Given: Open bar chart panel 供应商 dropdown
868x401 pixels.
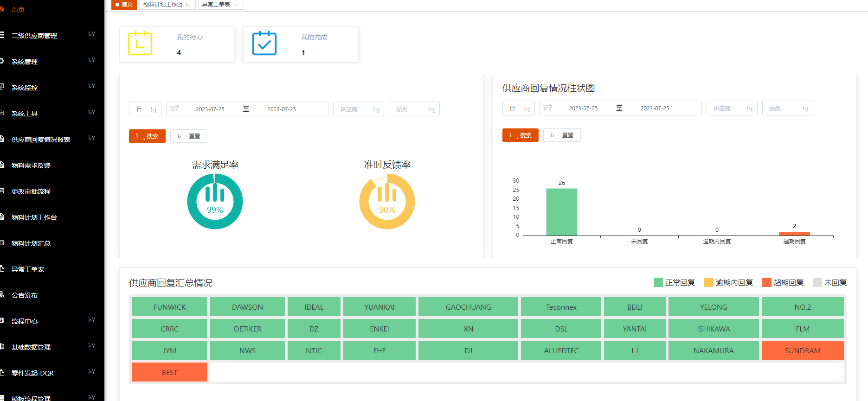Looking at the screenshot, I should [732, 108].
